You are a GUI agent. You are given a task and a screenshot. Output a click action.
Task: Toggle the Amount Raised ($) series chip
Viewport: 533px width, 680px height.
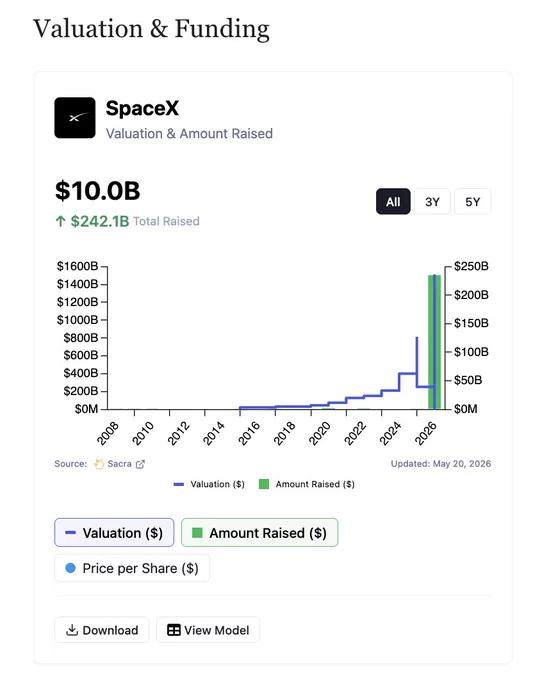(x=259, y=533)
